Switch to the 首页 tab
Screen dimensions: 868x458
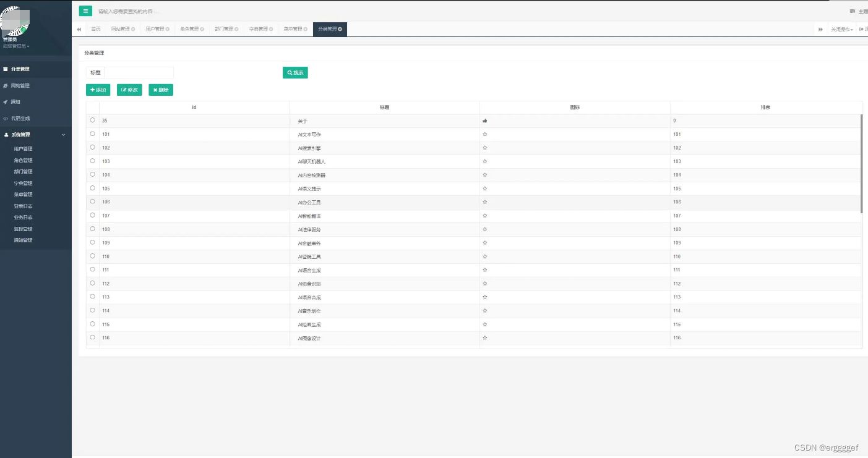click(96, 29)
